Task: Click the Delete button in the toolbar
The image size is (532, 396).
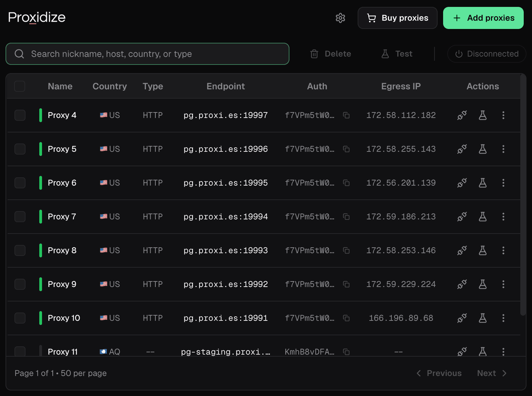Action: point(331,54)
